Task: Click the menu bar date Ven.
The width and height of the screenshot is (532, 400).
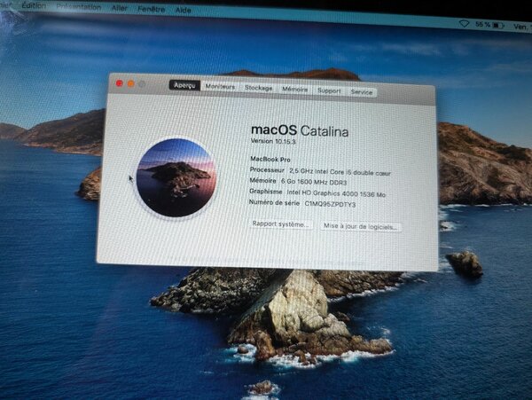Action: pos(522,27)
